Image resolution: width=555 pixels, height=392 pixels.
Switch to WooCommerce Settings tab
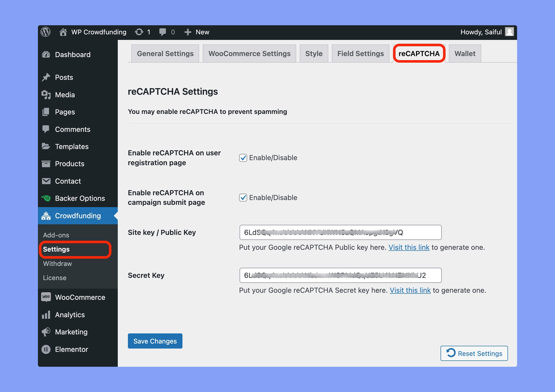tap(249, 53)
